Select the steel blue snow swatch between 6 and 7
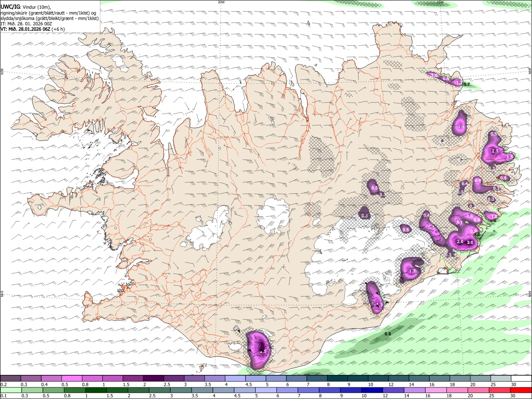This screenshot has width=532, height=399. coord(296,378)
